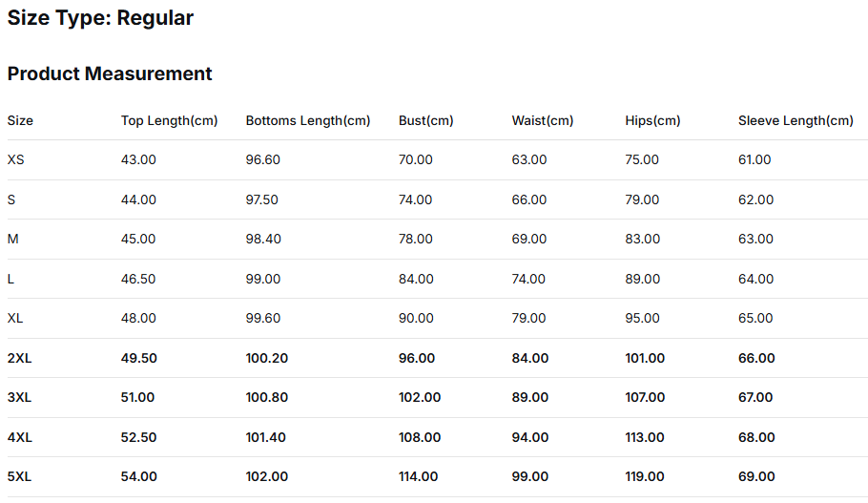The image size is (868, 503).
Task: Click the bold 2XL row label
Action: (x=20, y=359)
